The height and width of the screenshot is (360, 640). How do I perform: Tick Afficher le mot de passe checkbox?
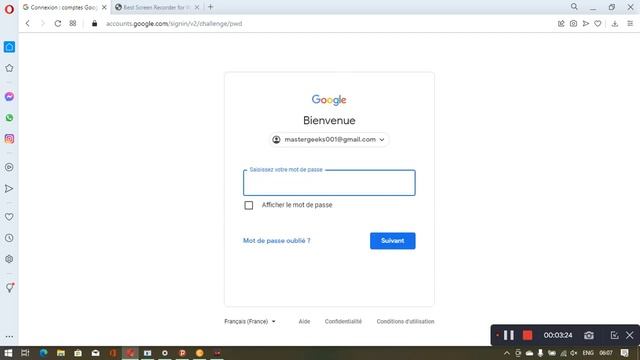[249, 205]
